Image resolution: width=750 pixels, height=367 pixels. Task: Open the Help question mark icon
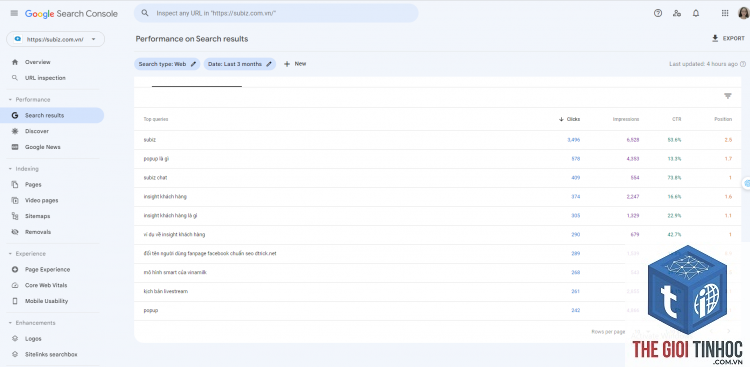tap(658, 13)
